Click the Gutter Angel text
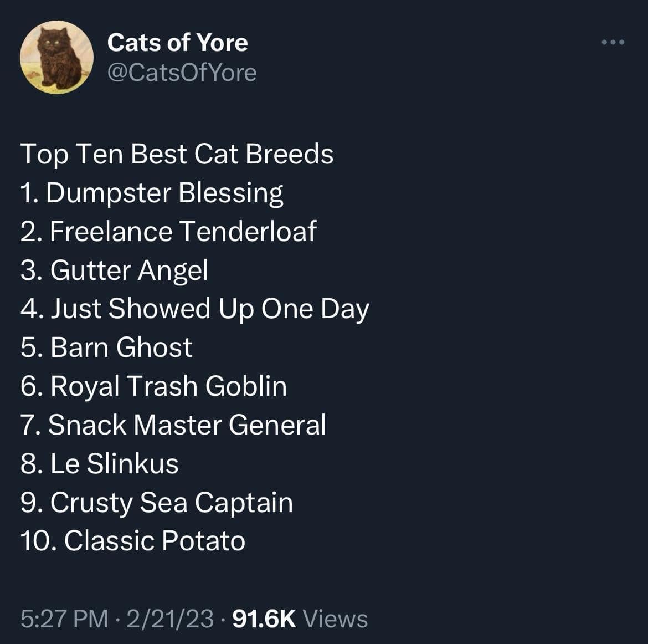 [x=114, y=270]
